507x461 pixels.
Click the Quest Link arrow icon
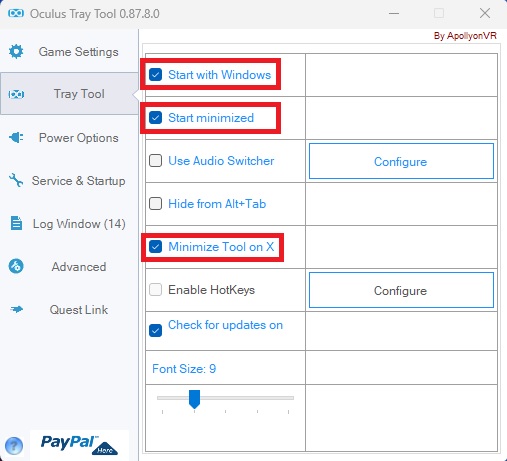[x=16, y=309]
